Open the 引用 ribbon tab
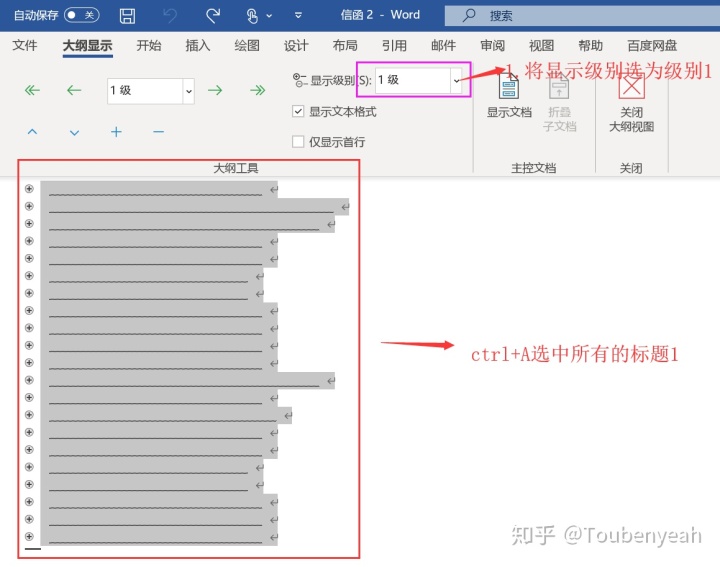The height and width of the screenshot is (567, 720). pos(394,45)
